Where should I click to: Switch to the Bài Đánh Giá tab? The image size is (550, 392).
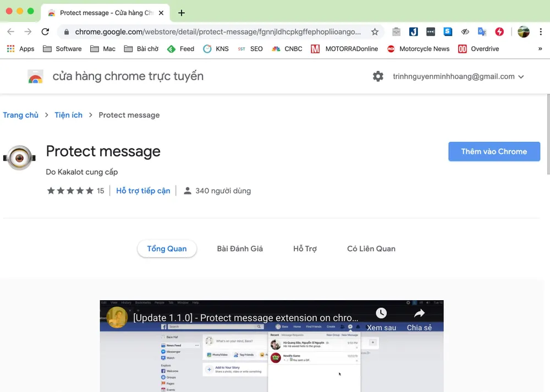tap(240, 249)
